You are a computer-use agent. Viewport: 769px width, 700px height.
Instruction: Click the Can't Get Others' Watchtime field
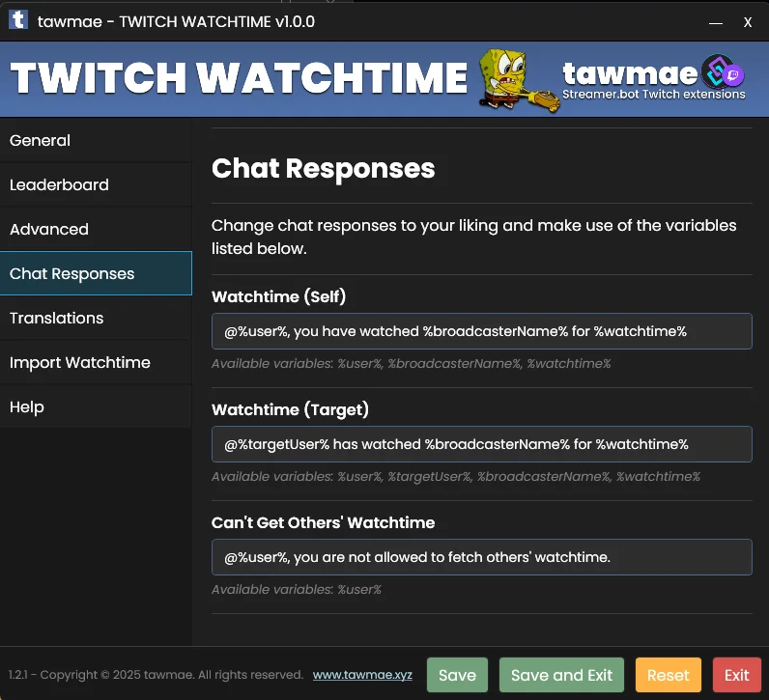click(x=482, y=557)
